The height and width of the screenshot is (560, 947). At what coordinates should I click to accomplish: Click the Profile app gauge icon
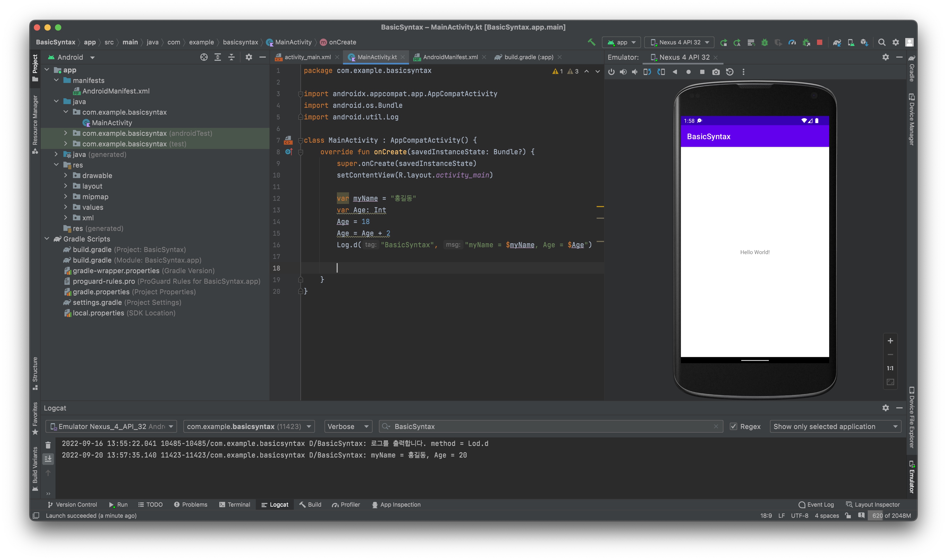(792, 42)
